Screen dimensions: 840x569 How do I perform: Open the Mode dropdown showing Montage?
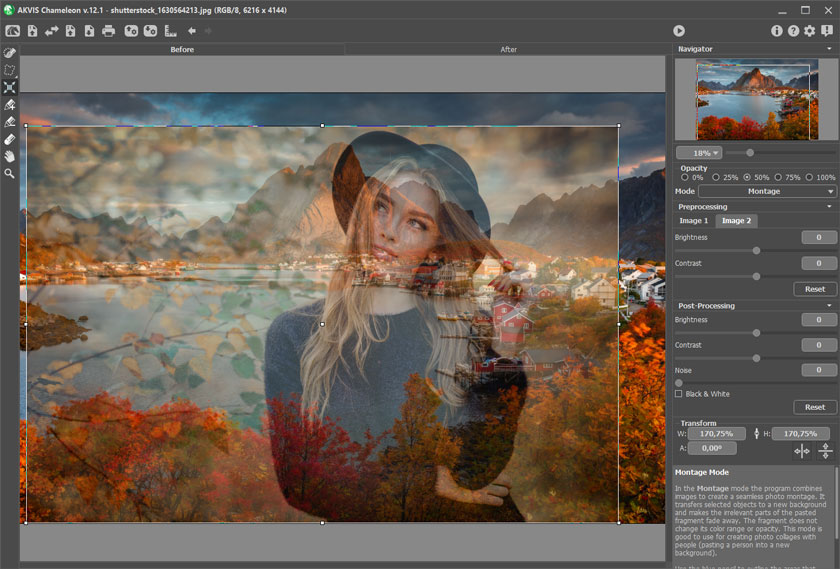pos(767,191)
